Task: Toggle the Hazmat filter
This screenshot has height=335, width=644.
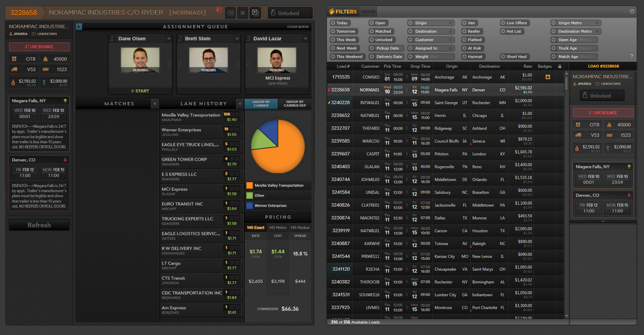Action: tap(473, 57)
